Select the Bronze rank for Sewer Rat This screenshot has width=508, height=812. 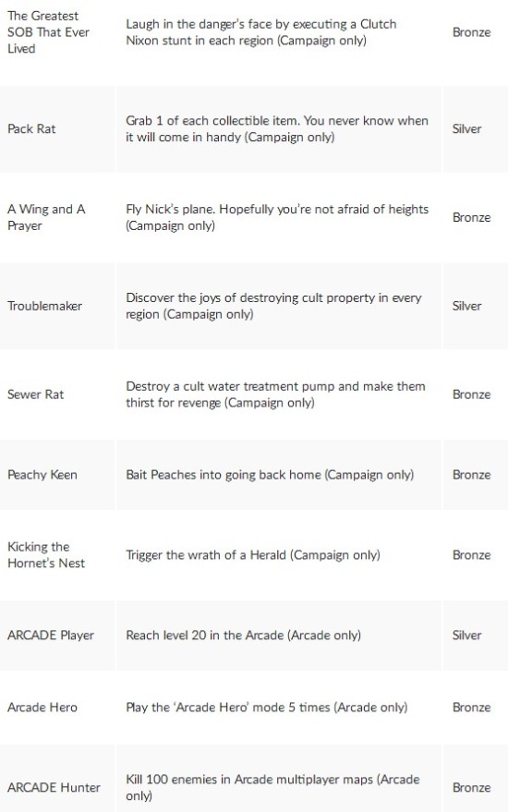pyautogui.click(x=471, y=394)
